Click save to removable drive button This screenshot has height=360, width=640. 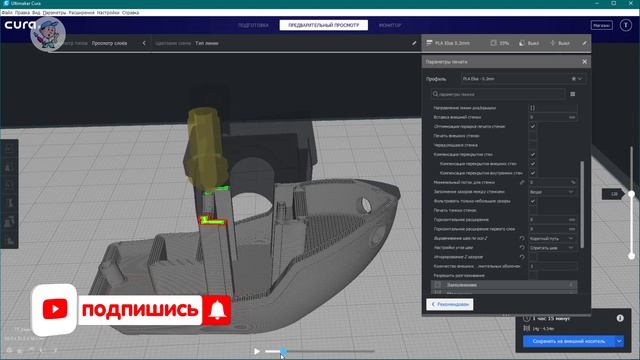pos(569,341)
